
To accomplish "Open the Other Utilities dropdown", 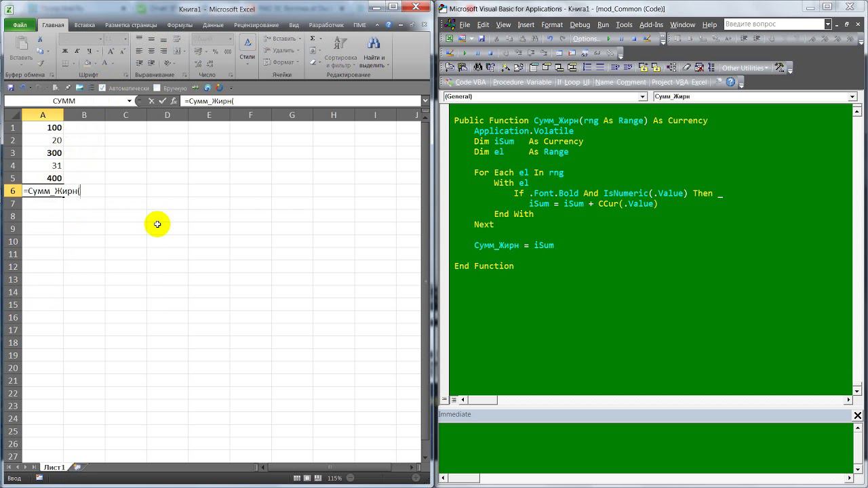I will tap(745, 68).
